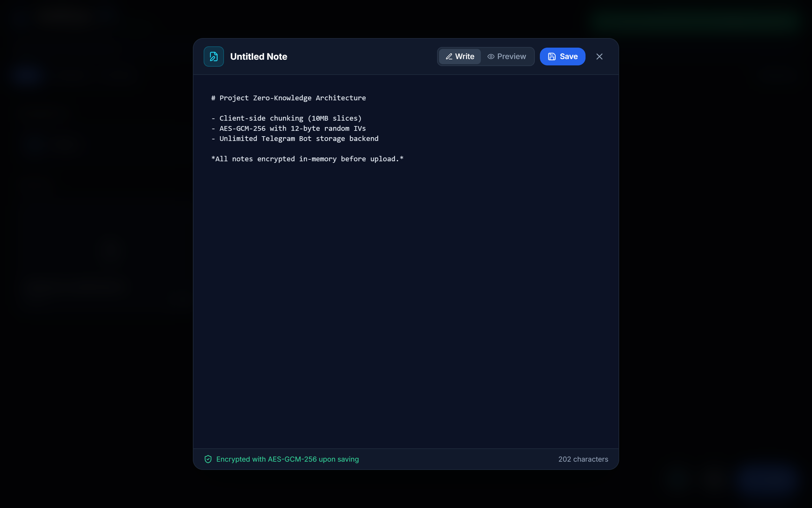This screenshot has width=812, height=508.
Task: Switch to the Write tab
Action: [x=460, y=57]
